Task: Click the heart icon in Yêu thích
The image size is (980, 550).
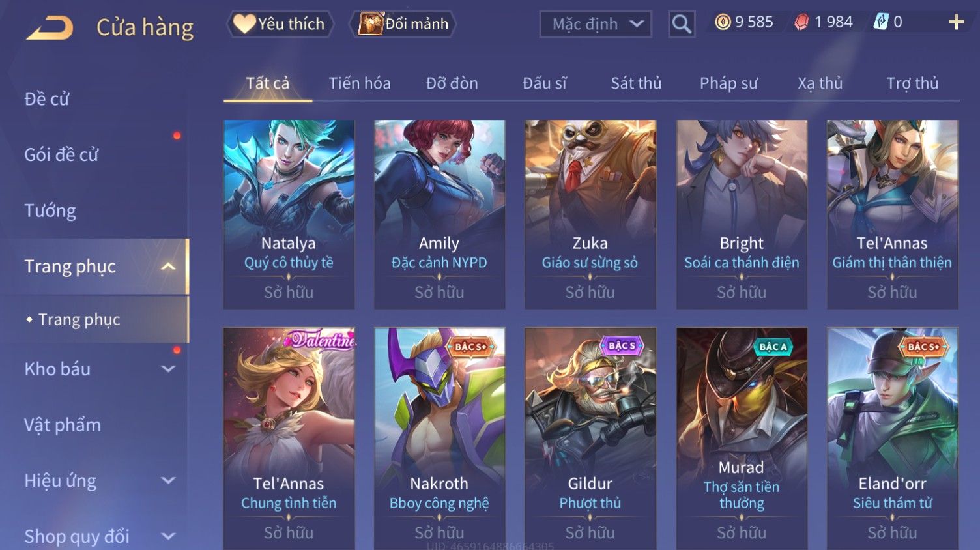Action: (244, 24)
